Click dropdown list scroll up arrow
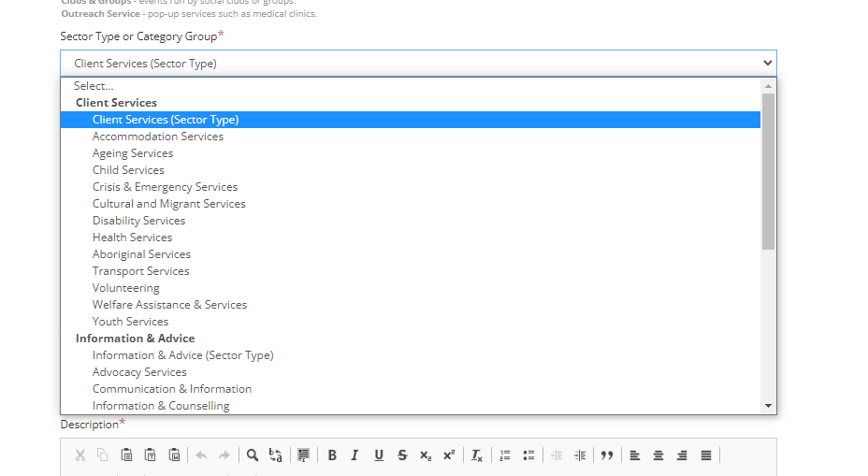This screenshot has width=868, height=476. (768, 86)
